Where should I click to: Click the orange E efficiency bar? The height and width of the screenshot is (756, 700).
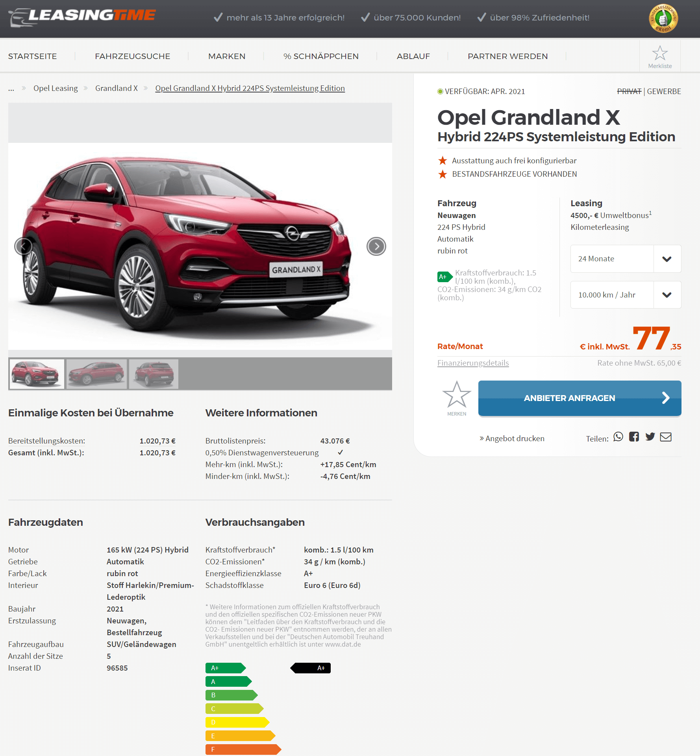click(x=241, y=736)
